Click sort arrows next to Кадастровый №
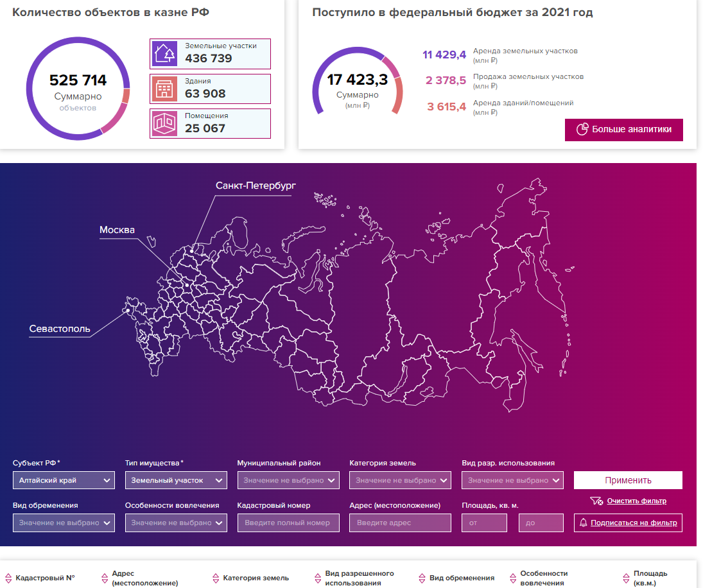703x588 pixels. coord(8,578)
